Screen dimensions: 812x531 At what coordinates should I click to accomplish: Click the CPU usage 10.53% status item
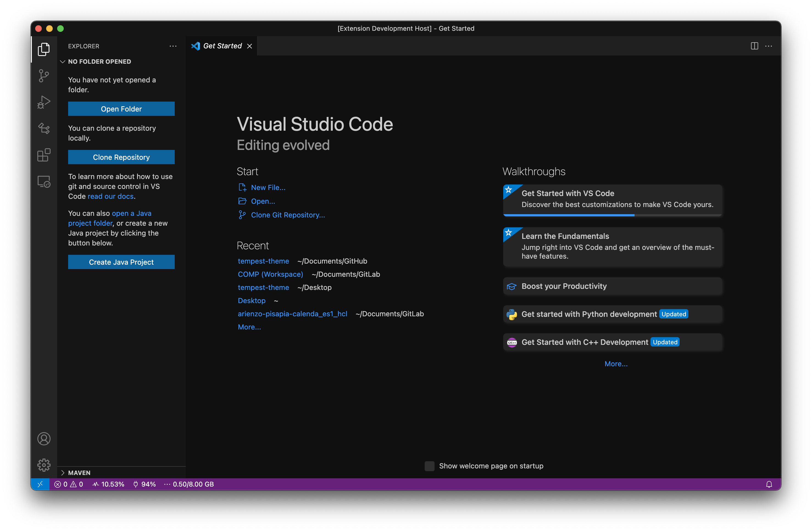coord(108,484)
